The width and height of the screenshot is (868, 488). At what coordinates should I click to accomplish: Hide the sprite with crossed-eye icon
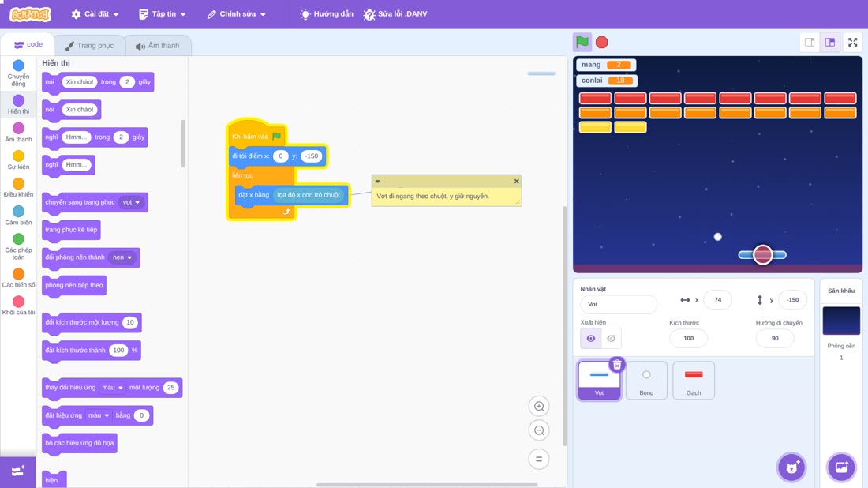point(611,339)
